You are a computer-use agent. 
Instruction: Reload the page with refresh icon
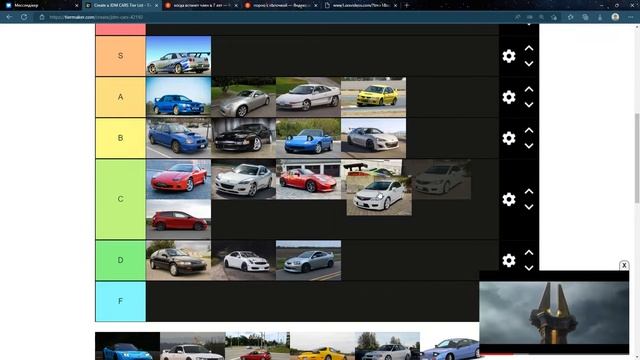[x=24, y=17]
